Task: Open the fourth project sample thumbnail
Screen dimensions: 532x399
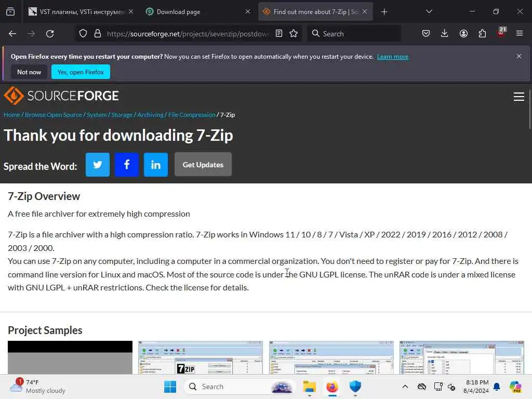Action: pyautogui.click(x=462, y=357)
